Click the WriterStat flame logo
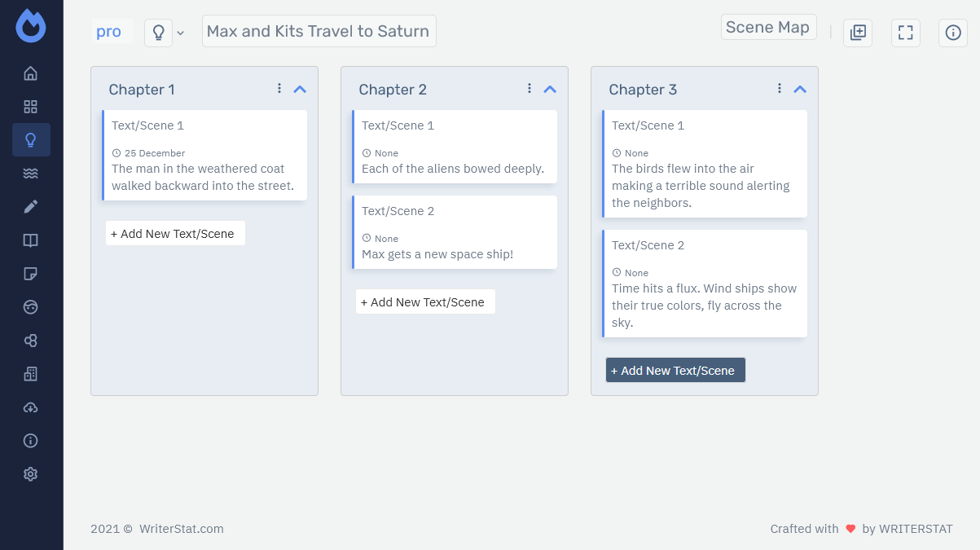Viewport: 980px width, 550px height. coord(31,26)
